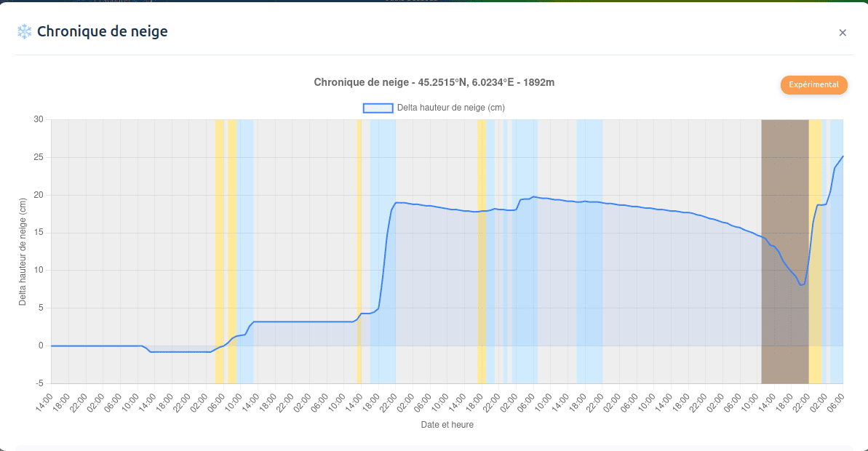868x451 pixels.
Task: Select the chart title with coordinates 45.2515°N
Action: [434, 82]
